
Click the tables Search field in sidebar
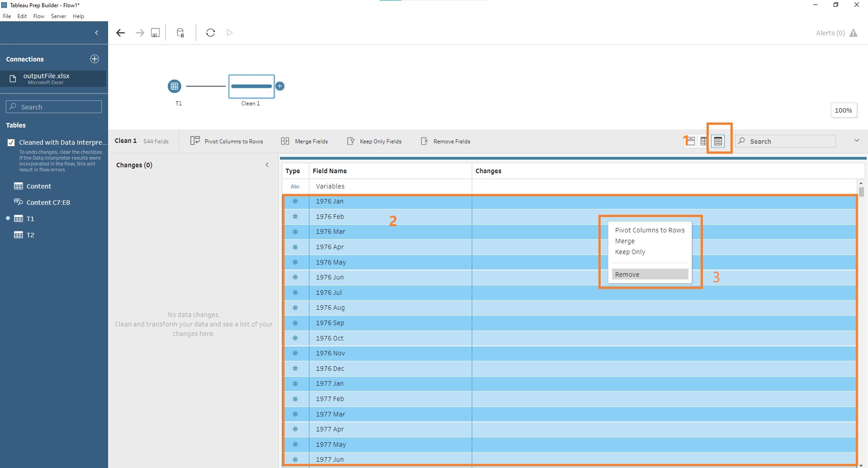point(54,107)
